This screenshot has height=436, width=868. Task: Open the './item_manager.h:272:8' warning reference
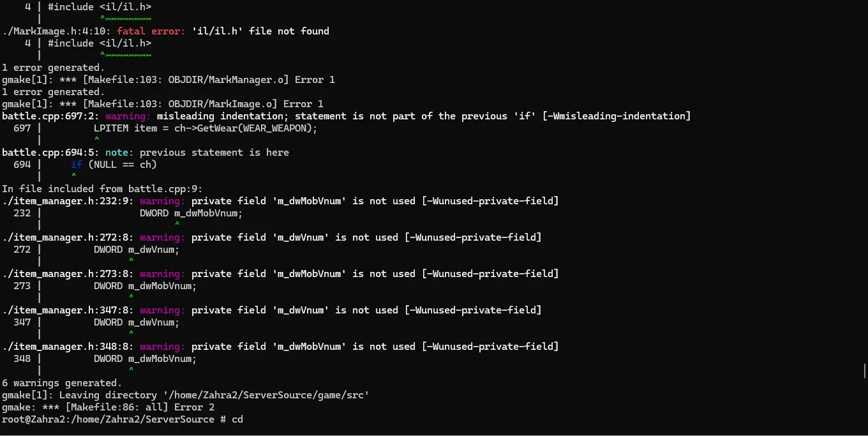(x=68, y=237)
